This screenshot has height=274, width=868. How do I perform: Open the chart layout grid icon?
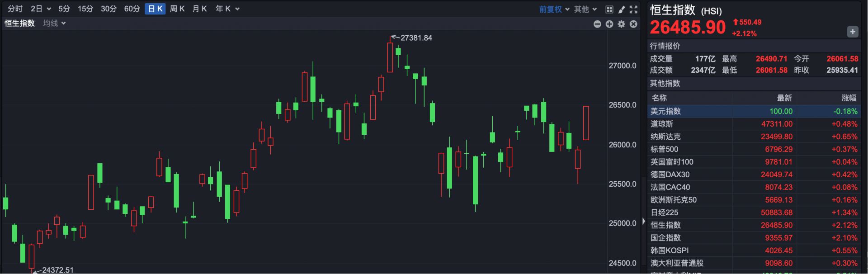click(609, 9)
